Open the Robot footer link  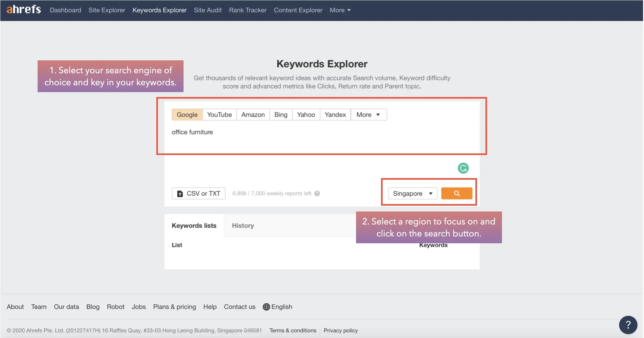116,307
